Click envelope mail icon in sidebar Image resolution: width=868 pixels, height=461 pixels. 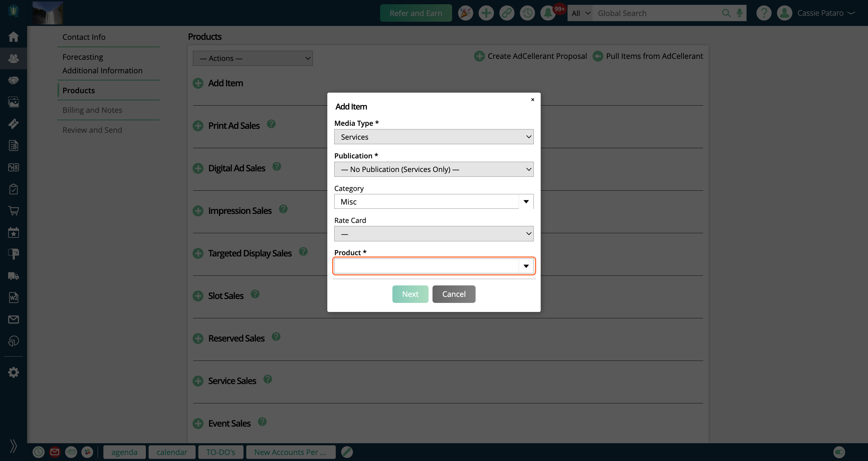tap(14, 320)
